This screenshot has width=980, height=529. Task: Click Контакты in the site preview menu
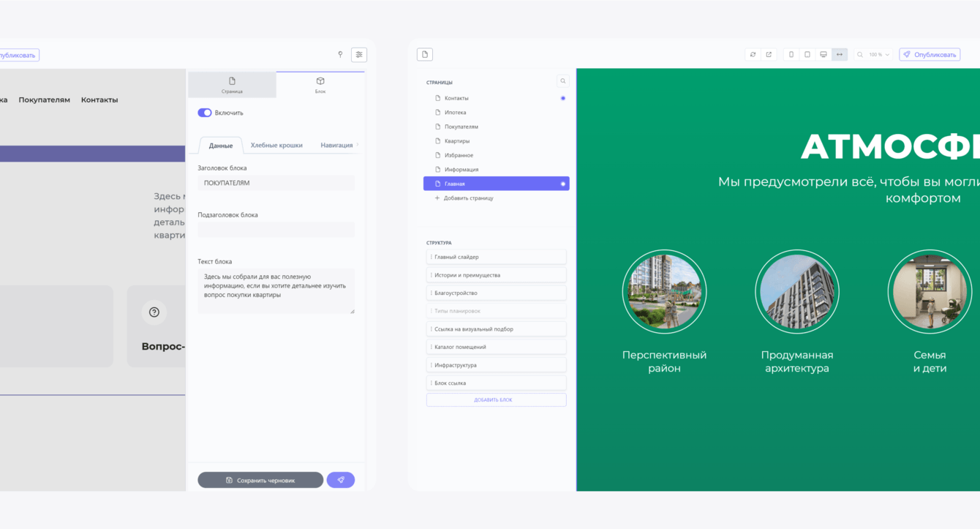pyautogui.click(x=99, y=100)
